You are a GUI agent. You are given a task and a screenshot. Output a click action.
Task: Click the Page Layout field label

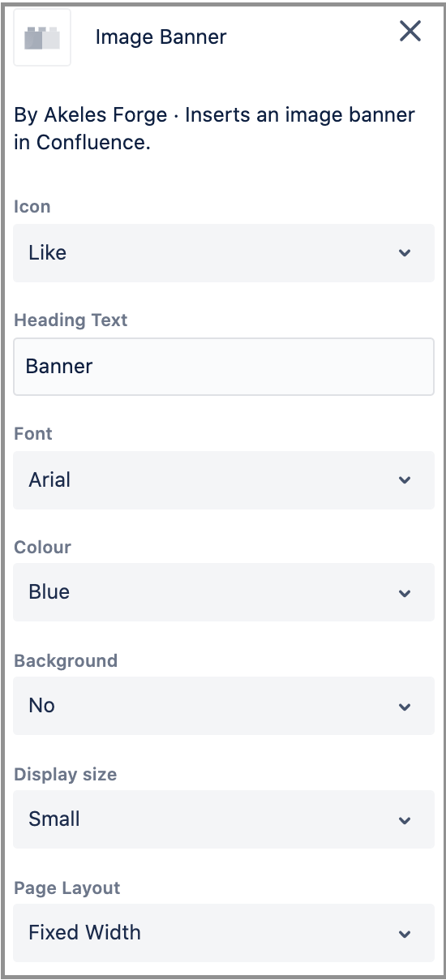pyautogui.click(x=66, y=888)
